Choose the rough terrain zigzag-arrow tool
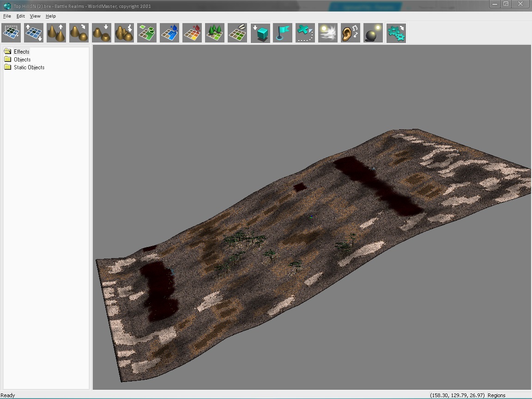Image resolution: width=532 pixels, height=399 pixels. [124, 33]
